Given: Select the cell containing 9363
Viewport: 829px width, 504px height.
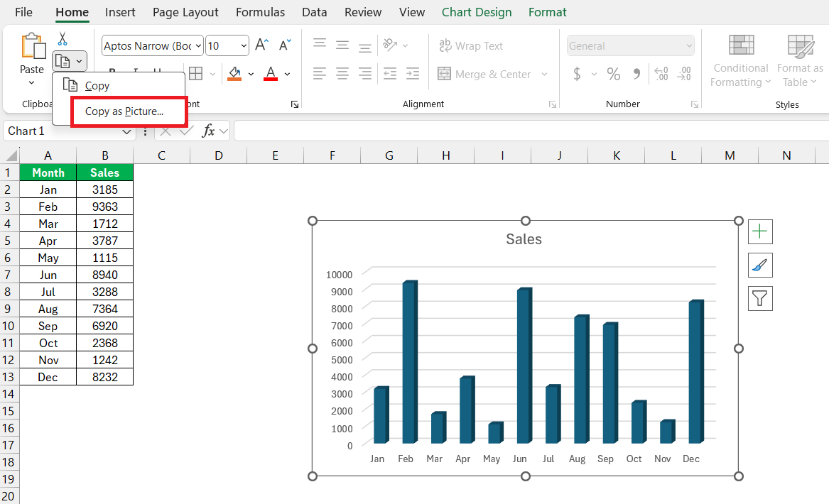Looking at the screenshot, I should [104, 207].
